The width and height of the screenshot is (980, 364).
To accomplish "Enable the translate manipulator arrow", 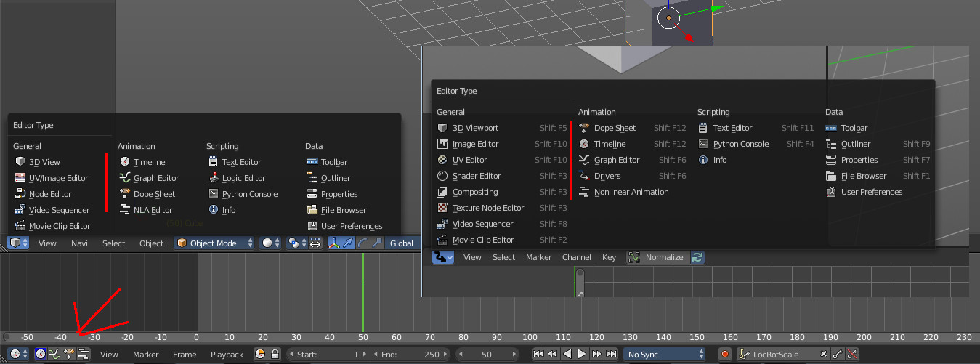I will pyautogui.click(x=348, y=243).
